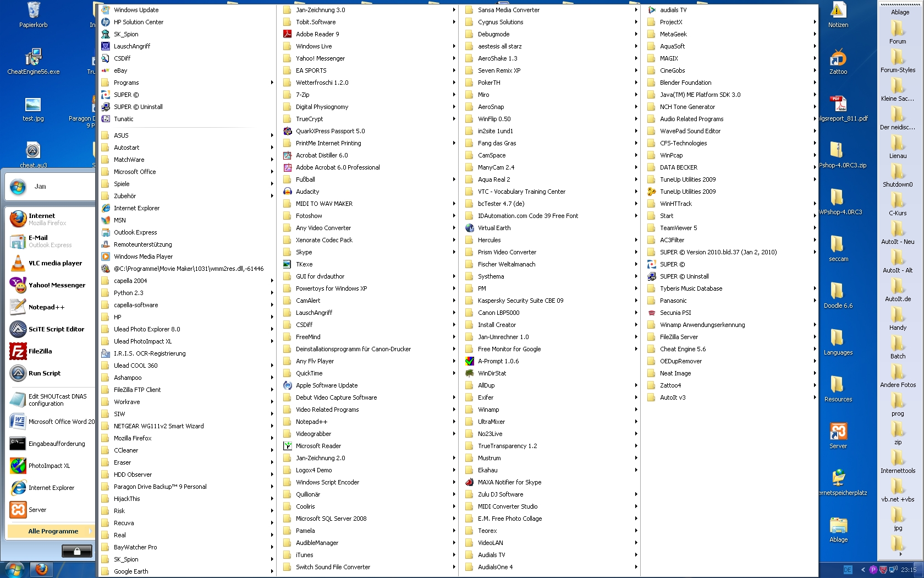
Task: Launch VLC media player from start menu
Action: pos(54,263)
